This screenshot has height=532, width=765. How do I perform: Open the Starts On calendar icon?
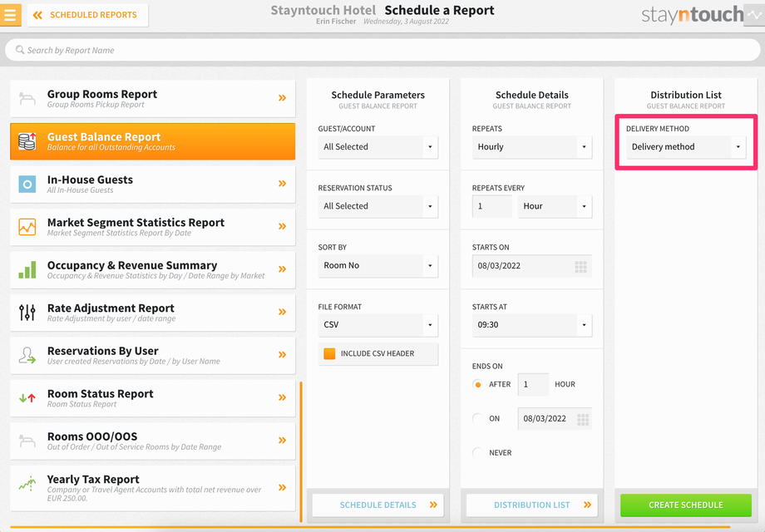pyautogui.click(x=580, y=266)
